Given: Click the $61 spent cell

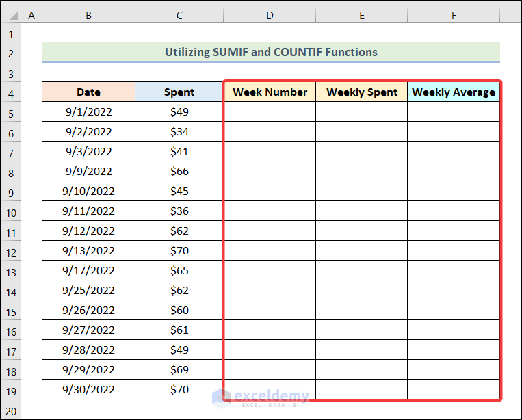Looking at the screenshot, I should pyautogui.click(x=179, y=330).
